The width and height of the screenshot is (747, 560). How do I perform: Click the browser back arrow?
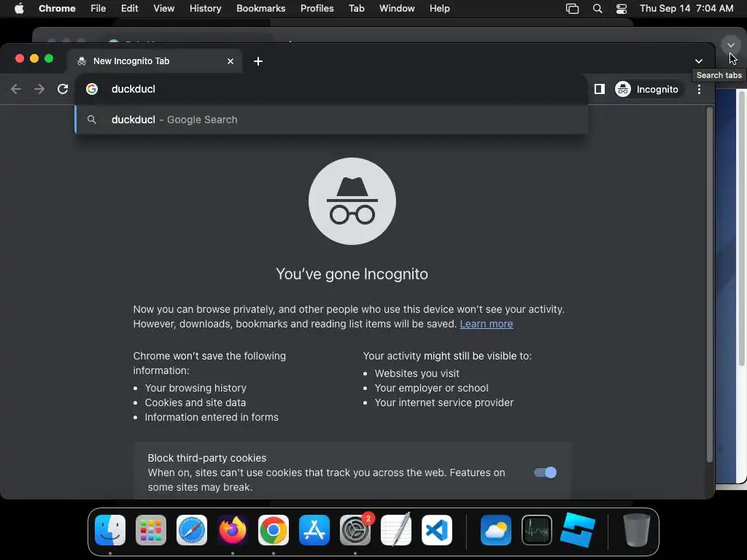[16, 89]
